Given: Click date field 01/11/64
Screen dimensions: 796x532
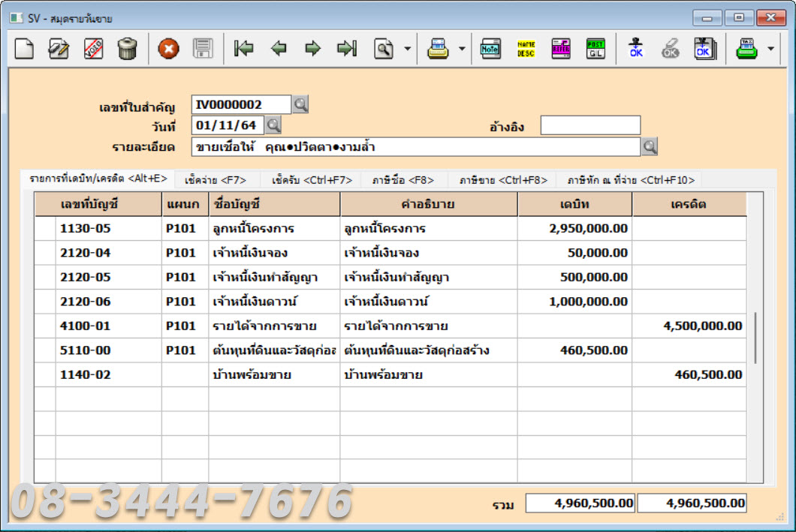Looking at the screenshot, I should 228,125.
